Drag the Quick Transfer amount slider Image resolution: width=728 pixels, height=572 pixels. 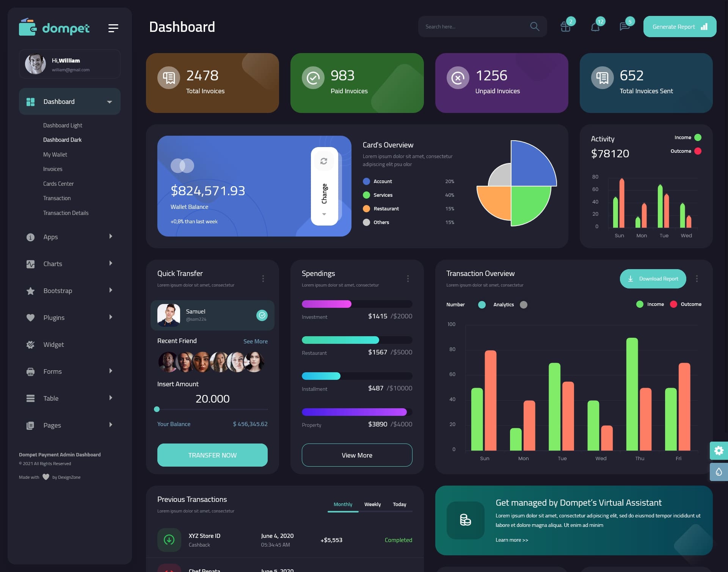click(x=157, y=409)
